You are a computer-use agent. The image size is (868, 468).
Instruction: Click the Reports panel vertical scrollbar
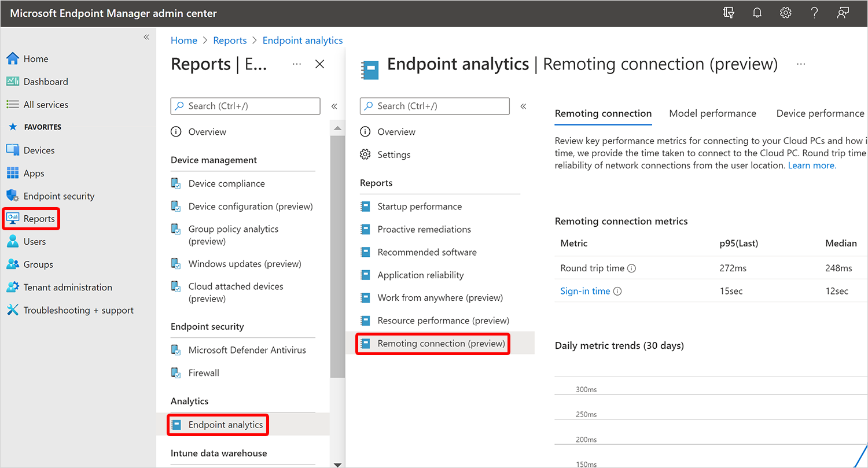click(x=337, y=257)
